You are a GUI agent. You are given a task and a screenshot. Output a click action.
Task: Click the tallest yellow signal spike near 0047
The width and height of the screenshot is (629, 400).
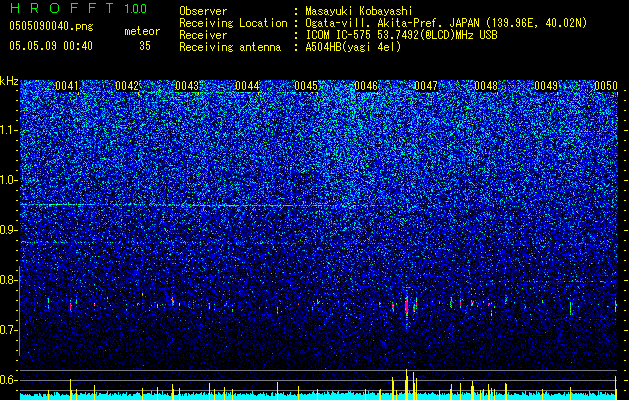click(x=406, y=384)
